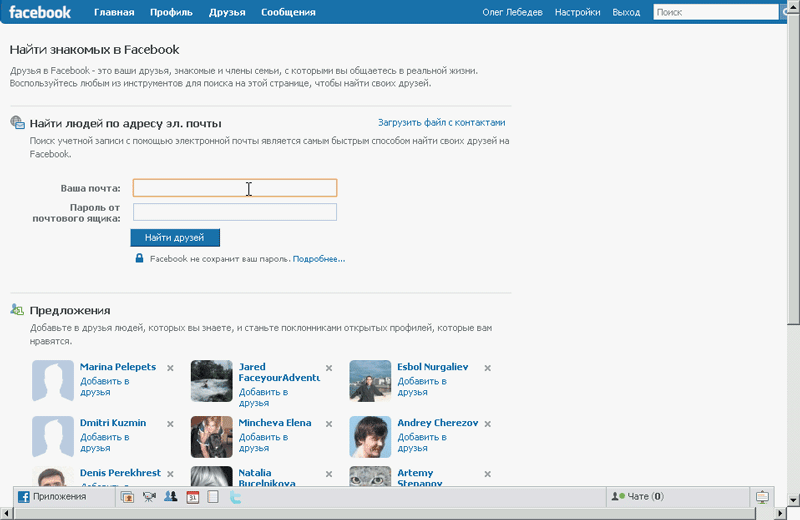Viewport: 800px width, 520px height.
Task: Add Jared FaceyourAdventure as friend
Action: click(263, 397)
